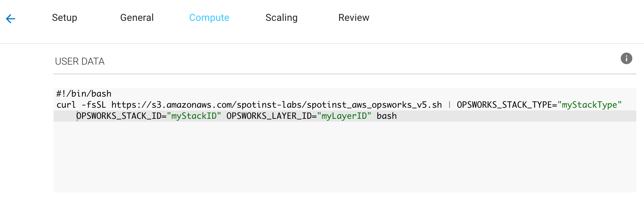Select the Compute tab

tap(209, 18)
